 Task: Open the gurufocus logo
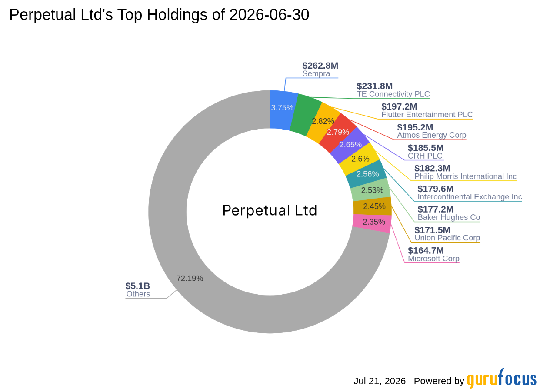[502, 379]
